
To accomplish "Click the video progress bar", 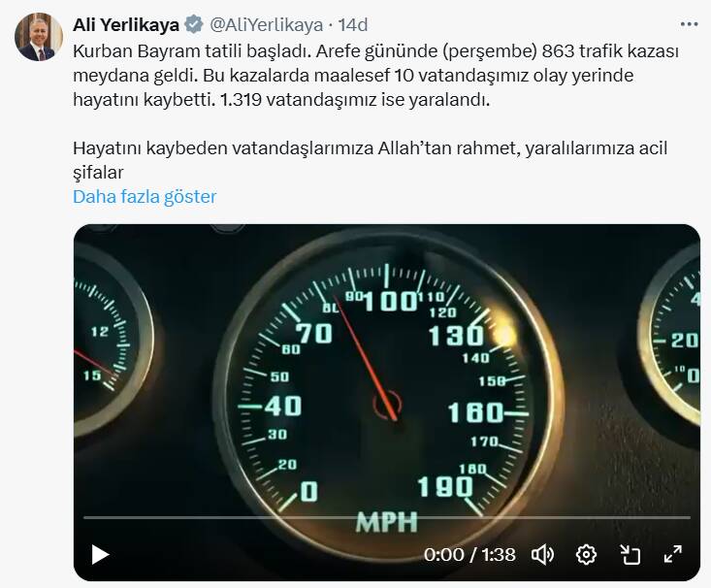I will coord(387,517).
